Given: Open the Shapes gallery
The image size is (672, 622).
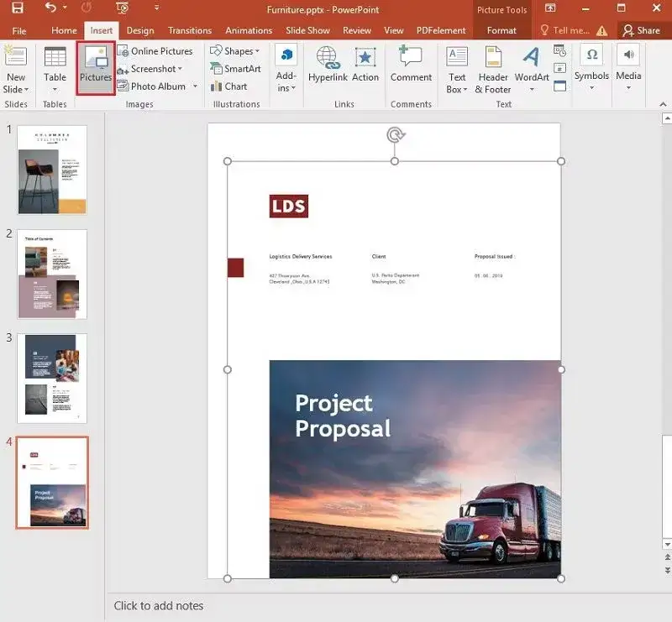Looking at the screenshot, I should [235, 51].
